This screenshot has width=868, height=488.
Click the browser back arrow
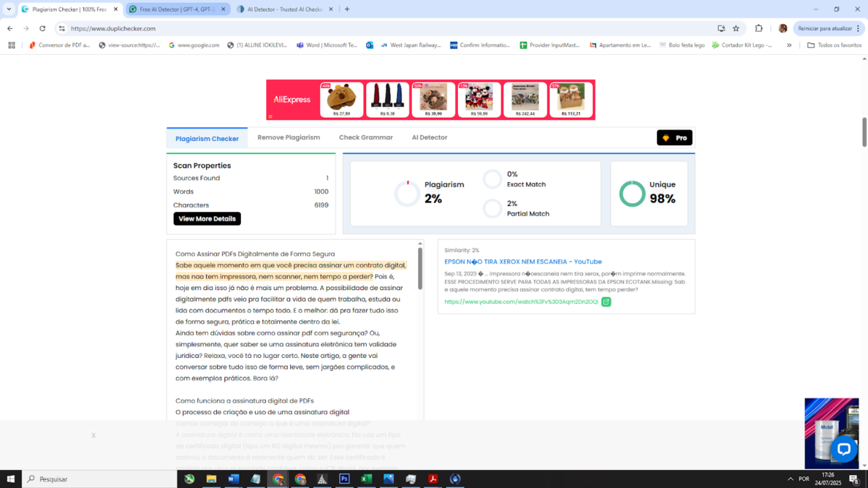(10, 28)
